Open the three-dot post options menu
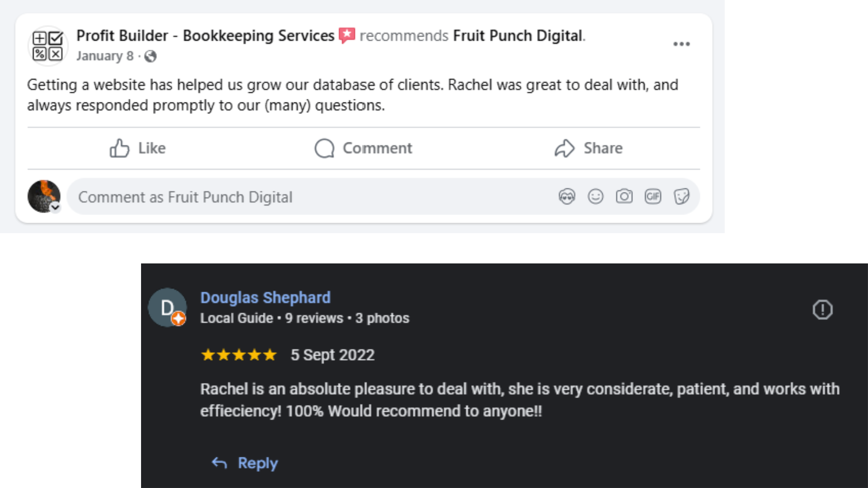The width and height of the screenshot is (868, 488). pyautogui.click(x=681, y=44)
